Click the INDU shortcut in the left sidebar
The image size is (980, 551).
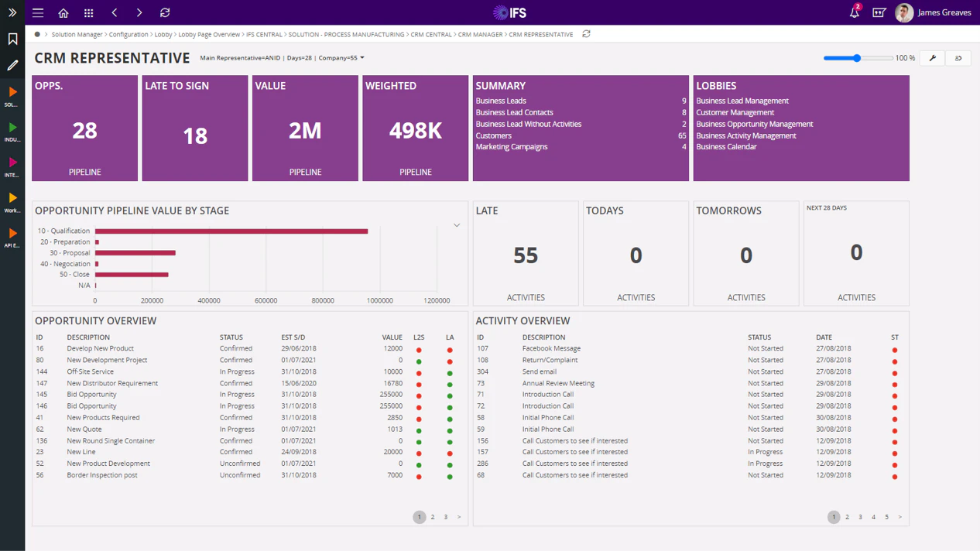(x=12, y=130)
